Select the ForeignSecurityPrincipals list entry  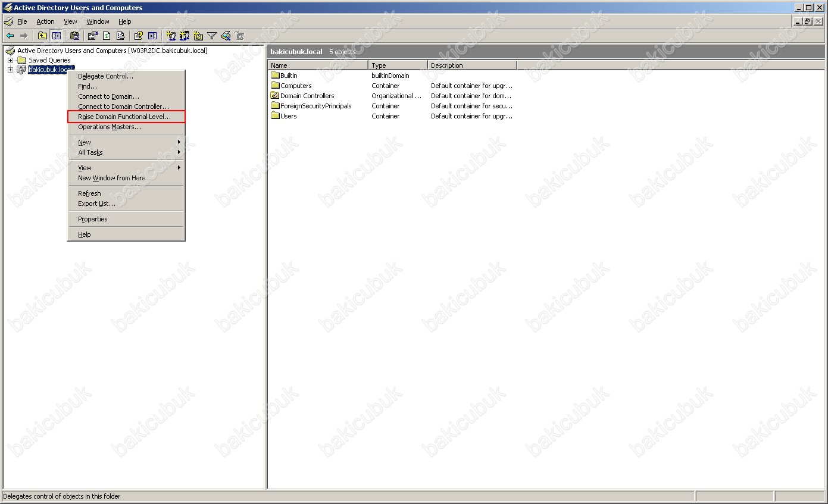[316, 106]
